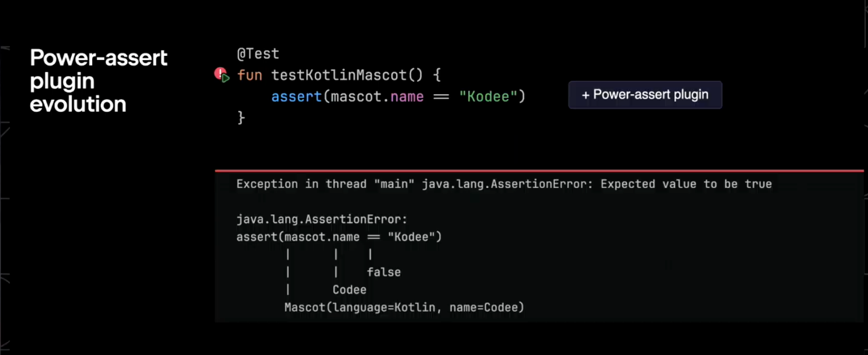
Task: Click the @Test annotation
Action: tap(258, 54)
